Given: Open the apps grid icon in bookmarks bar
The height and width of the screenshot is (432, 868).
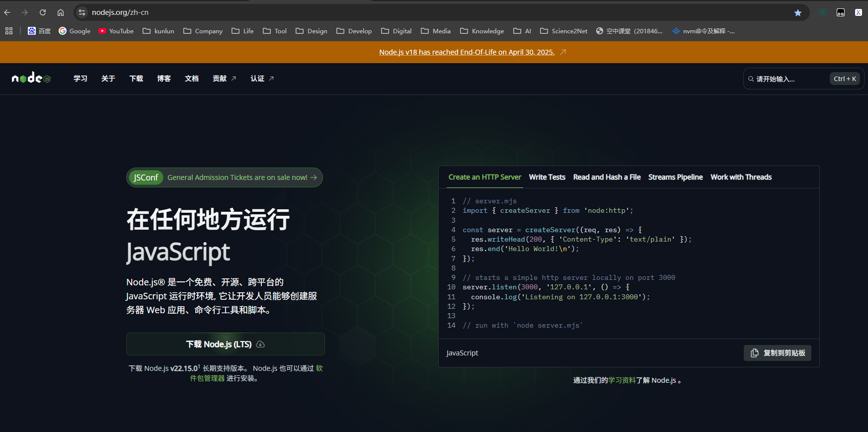Looking at the screenshot, I should point(9,31).
